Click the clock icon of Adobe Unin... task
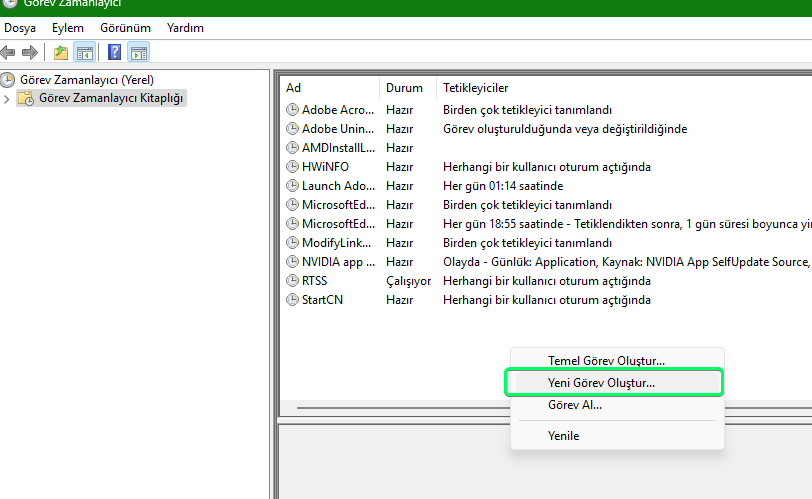Image resolution: width=812 pixels, height=499 pixels. point(293,128)
